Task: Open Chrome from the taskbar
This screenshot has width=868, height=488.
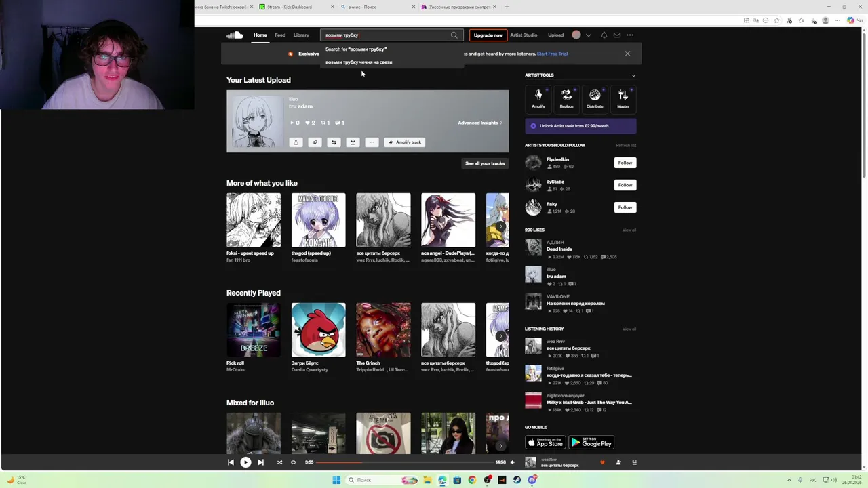Action: (472, 480)
